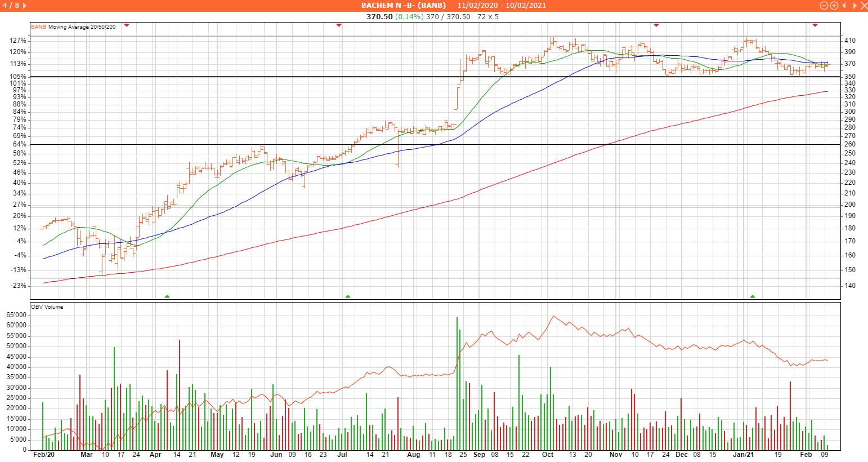
Task: Click the zoom in plus icon
Action: point(834,6)
